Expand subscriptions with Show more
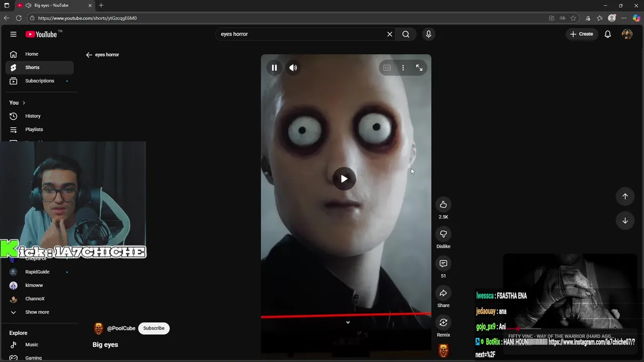The image size is (644, 362). (x=40, y=312)
